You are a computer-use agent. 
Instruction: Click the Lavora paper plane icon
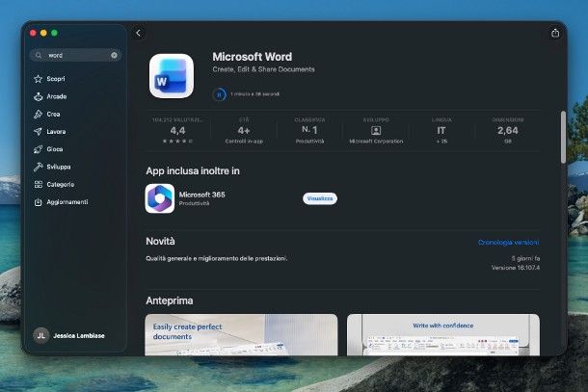39,132
